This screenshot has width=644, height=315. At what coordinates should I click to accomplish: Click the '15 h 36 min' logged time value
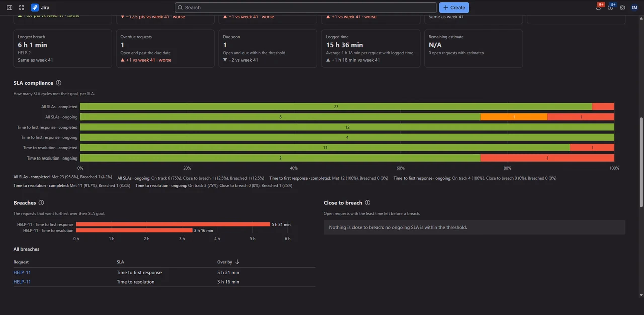tap(344, 45)
